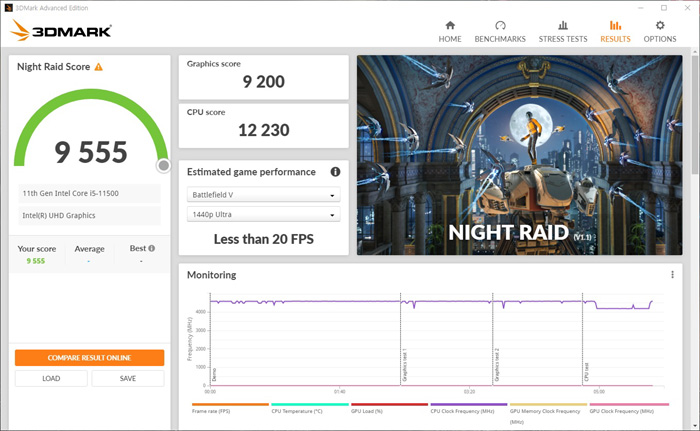Open the RESULTS tab
The image size is (700, 431).
(x=615, y=32)
